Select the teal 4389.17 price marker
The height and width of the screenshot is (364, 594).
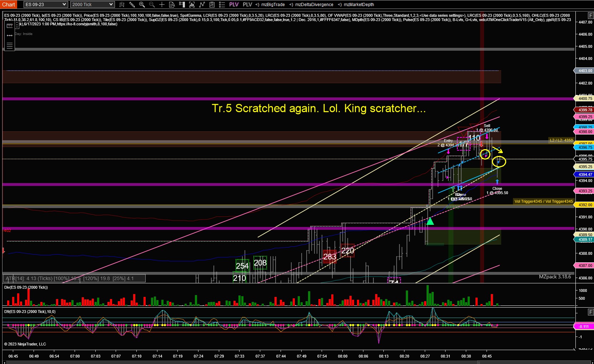(584, 239)
